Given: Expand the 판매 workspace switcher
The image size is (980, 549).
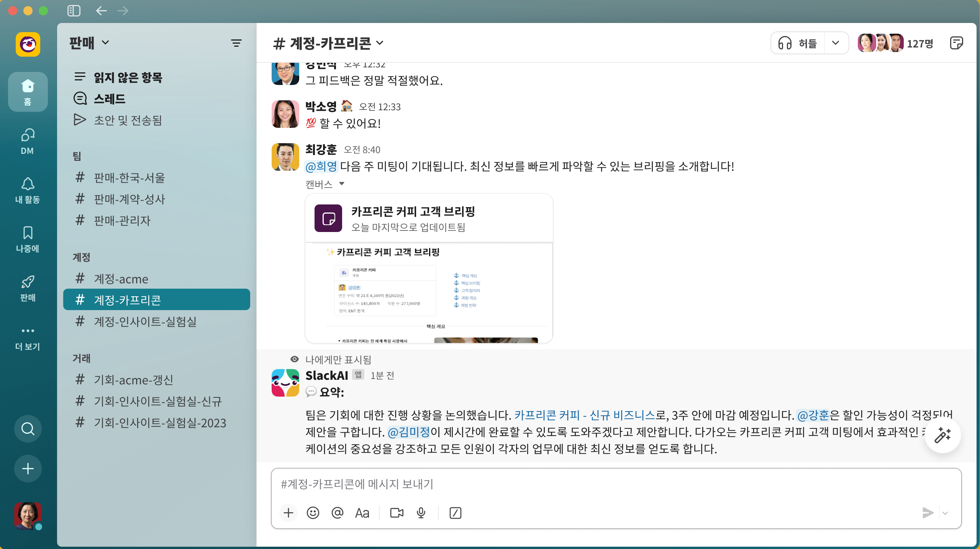Looking at the screenshot, I should point(89,43).
